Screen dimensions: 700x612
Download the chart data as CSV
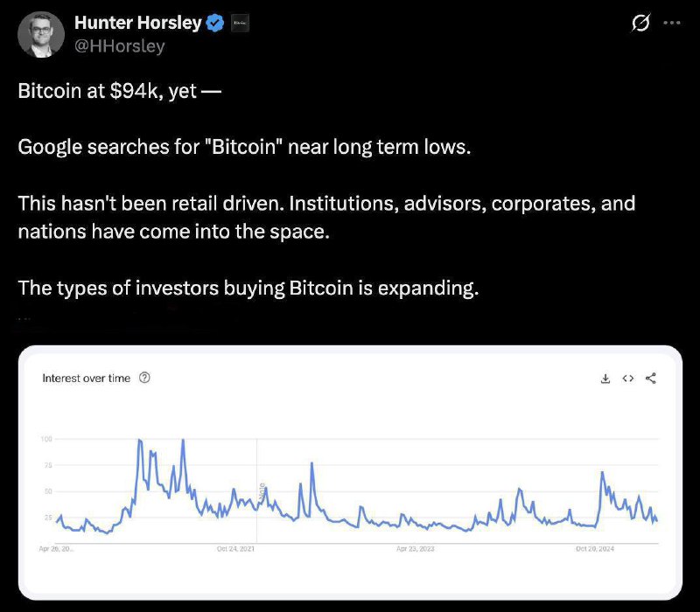click(605, 379)
